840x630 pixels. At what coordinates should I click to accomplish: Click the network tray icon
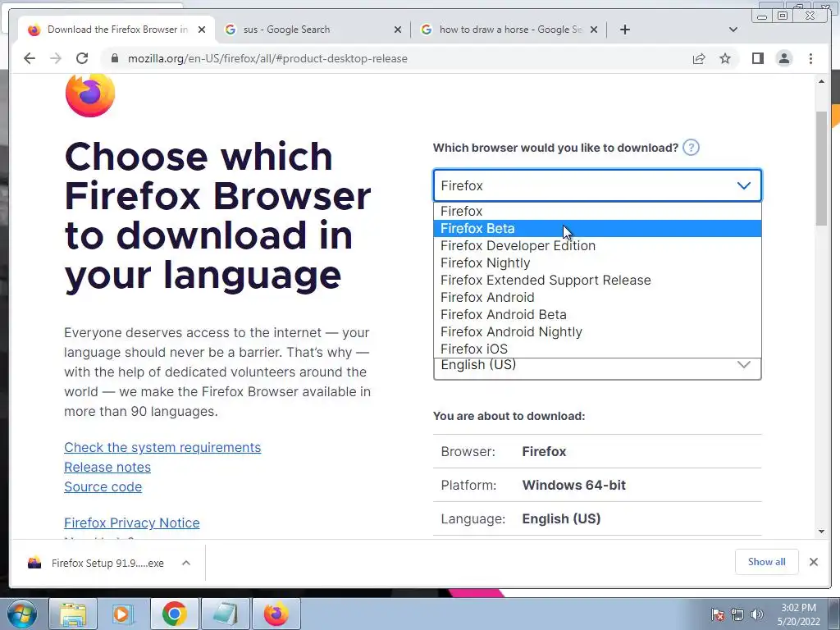click(x=737, y=614)
